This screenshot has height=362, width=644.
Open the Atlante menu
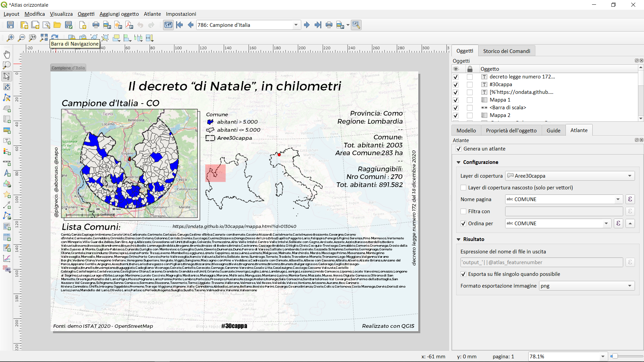pos(152,14)
